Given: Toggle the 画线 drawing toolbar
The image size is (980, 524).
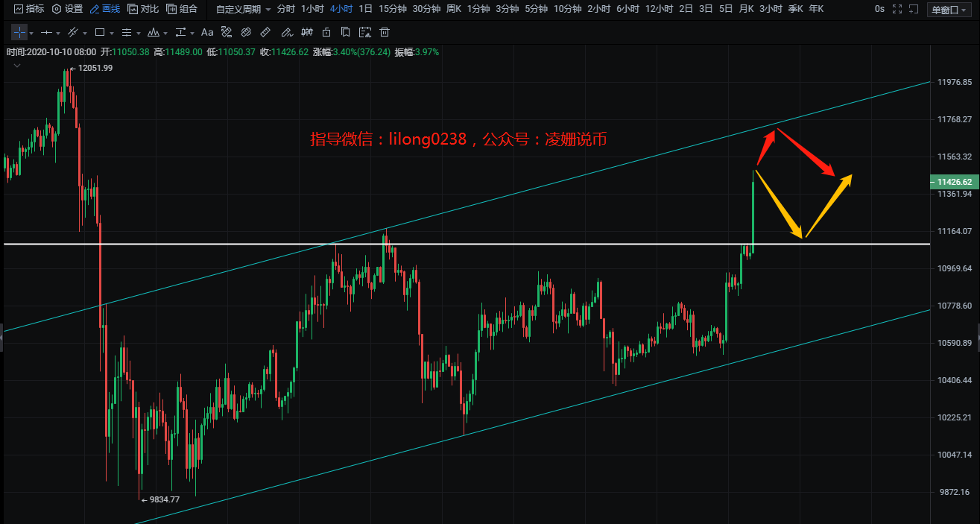Looking at the screenshot, I should pos(104,9).
